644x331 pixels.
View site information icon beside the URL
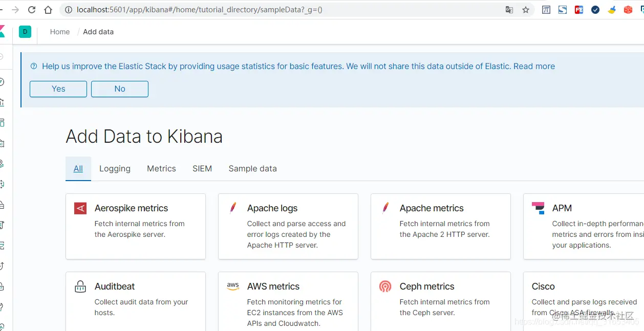[x=69, y=10]
